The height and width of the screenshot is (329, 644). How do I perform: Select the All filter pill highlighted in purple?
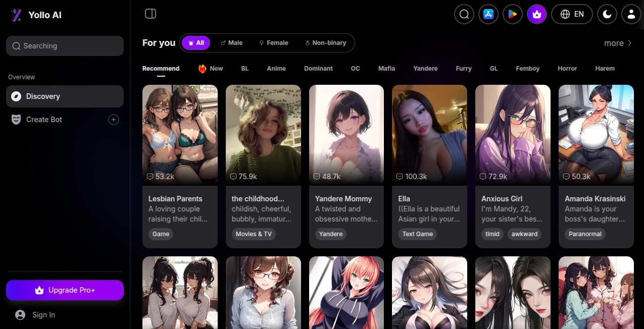point(196,43)
